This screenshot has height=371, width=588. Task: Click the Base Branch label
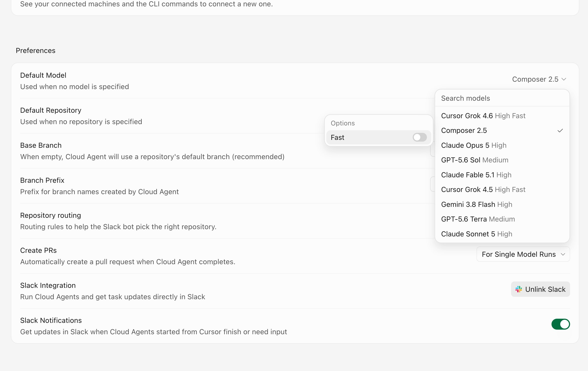(41, 145)
